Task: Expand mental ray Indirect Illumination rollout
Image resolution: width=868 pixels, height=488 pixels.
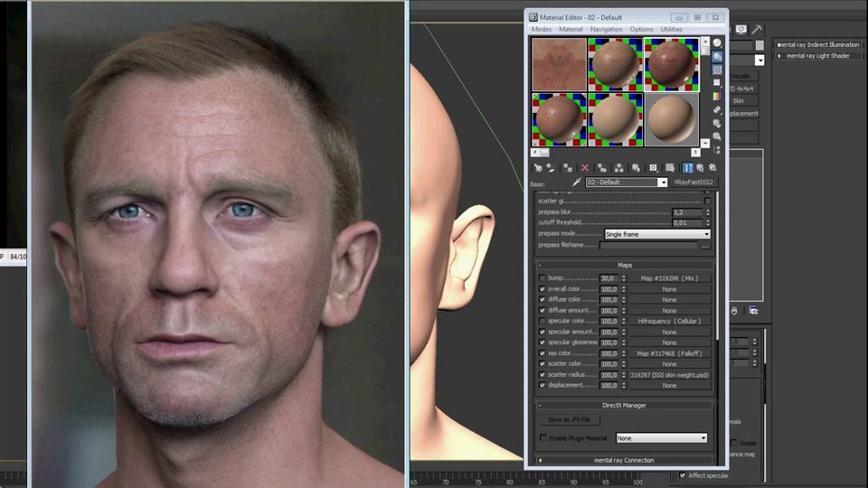Action: [x=818, y=44]
